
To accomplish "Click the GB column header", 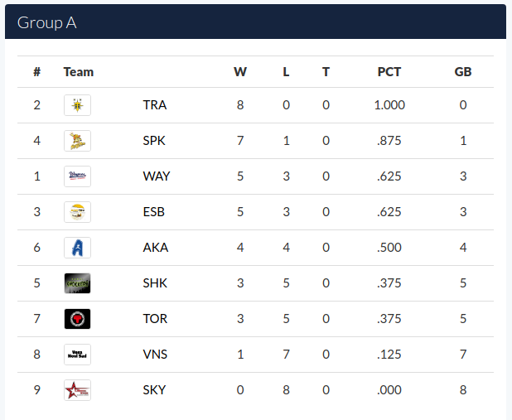I will click(x=463, y=72).
